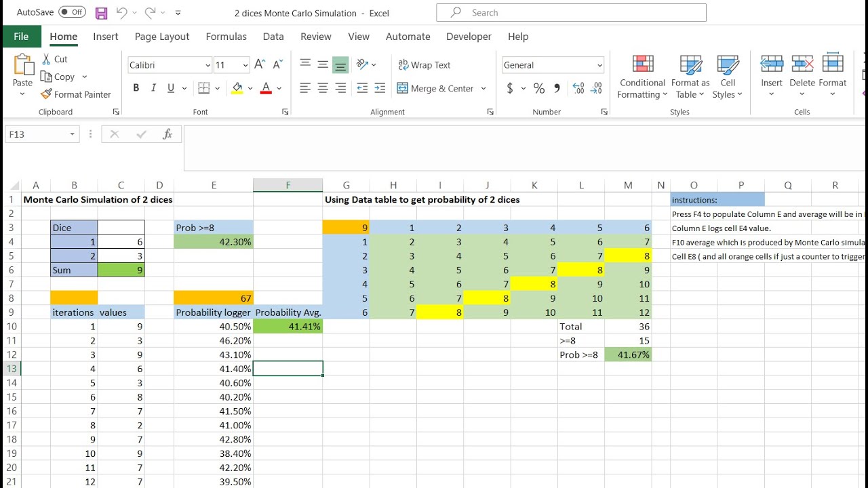Image resolution: width=868 pixels, height=488 pixels.
Task: Expand Merge & Center options arrow
Action: tap(484, 88)
